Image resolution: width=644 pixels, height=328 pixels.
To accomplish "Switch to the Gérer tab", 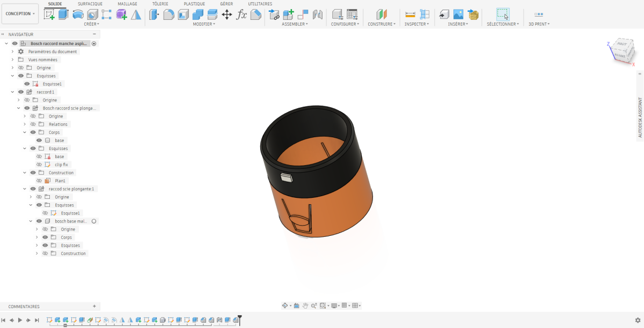I will click(x=226, y=4).
